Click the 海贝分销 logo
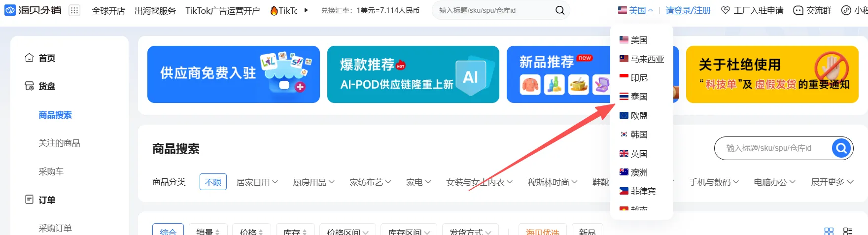Screen dimensions: 868x235 [x=33, y=10]
